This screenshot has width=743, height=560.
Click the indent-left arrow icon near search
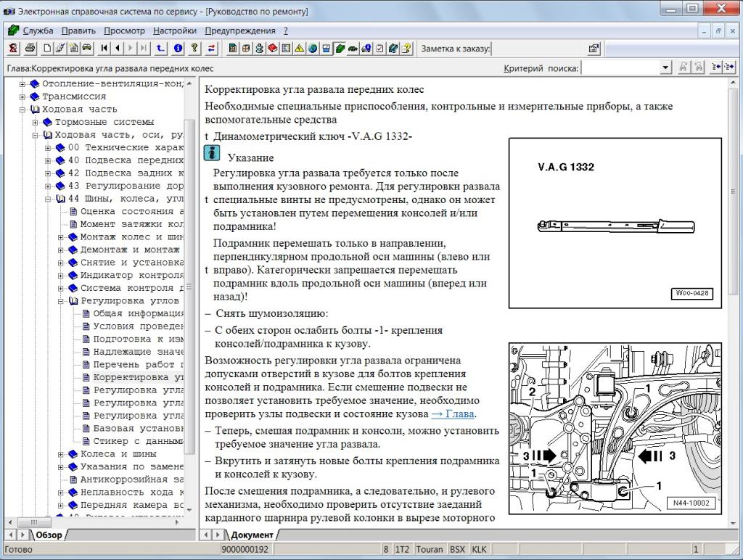tap(716, 67)
